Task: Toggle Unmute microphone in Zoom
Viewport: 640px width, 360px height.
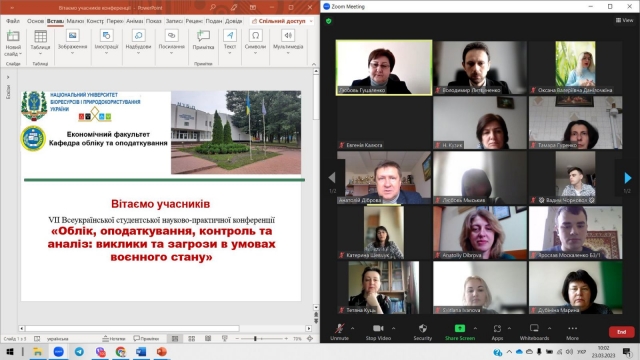Action: pos(339,328)
